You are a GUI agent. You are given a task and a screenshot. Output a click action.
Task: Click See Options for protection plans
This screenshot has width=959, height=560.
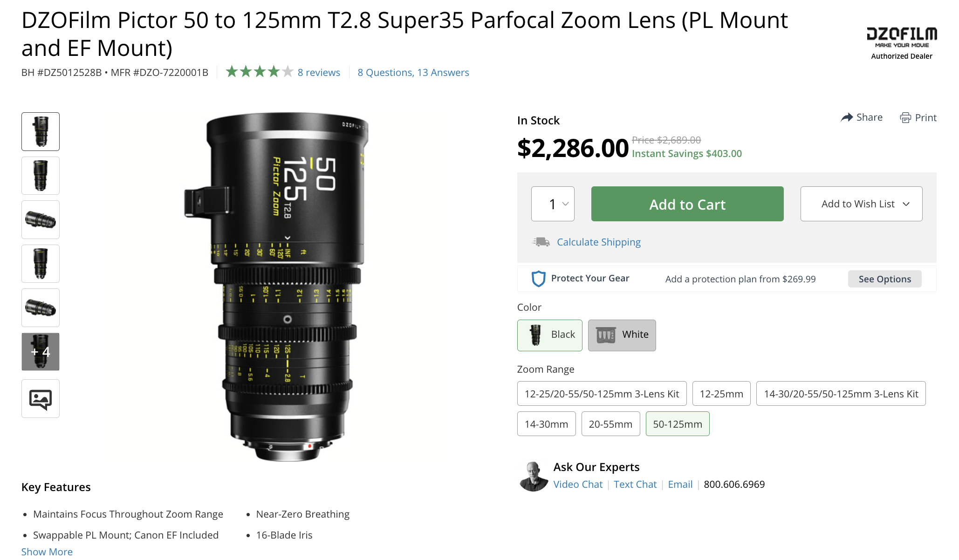(884, 279)
